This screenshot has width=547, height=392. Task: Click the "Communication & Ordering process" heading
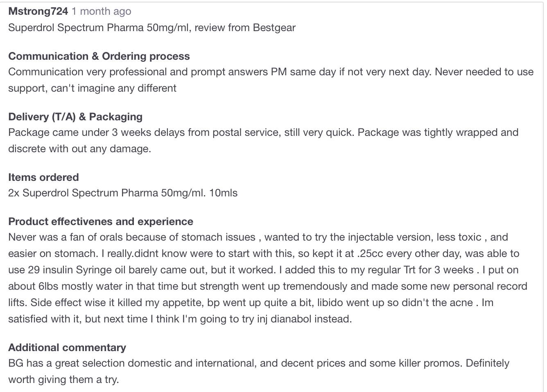tap(99, 56)
